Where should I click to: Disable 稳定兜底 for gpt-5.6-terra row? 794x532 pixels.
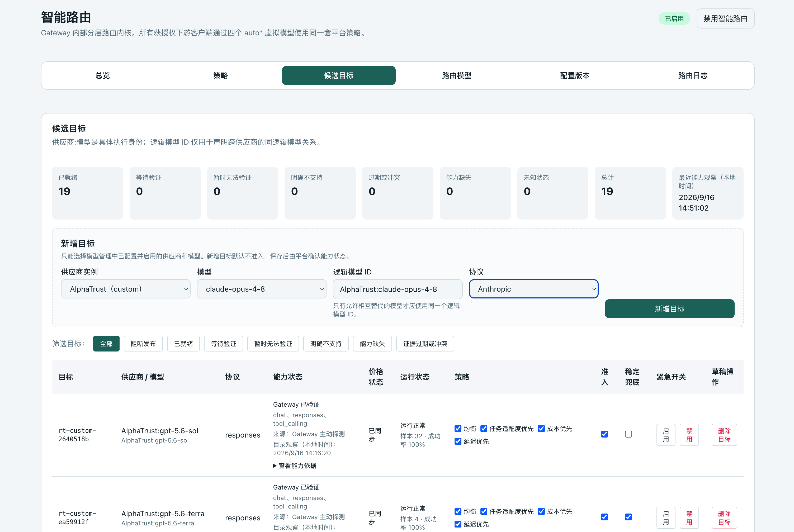628,517
